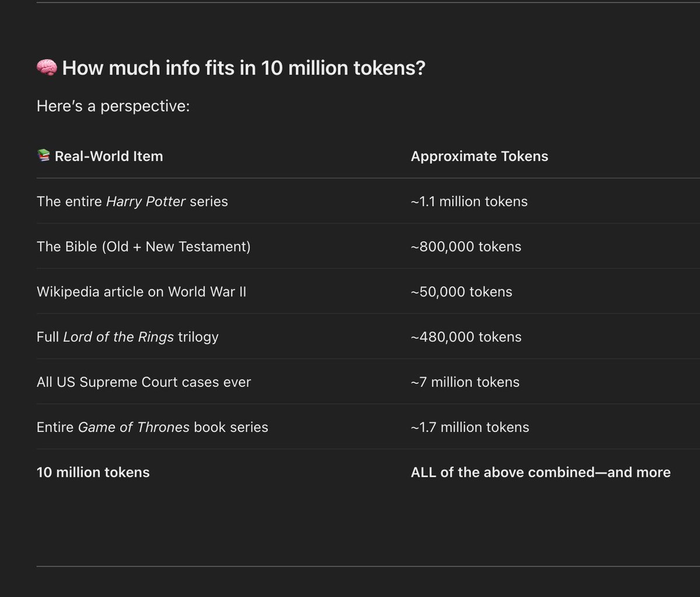Click the '~480,000 tokens' value
The width and height of the screenshot is (700, 597).
point(466,337)
